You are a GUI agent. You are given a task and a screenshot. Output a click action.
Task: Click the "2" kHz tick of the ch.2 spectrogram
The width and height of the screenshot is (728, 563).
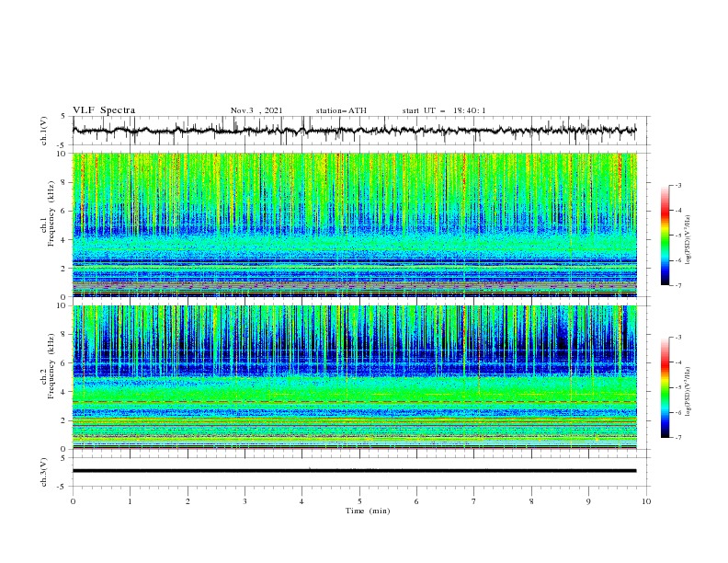(64, 420)
